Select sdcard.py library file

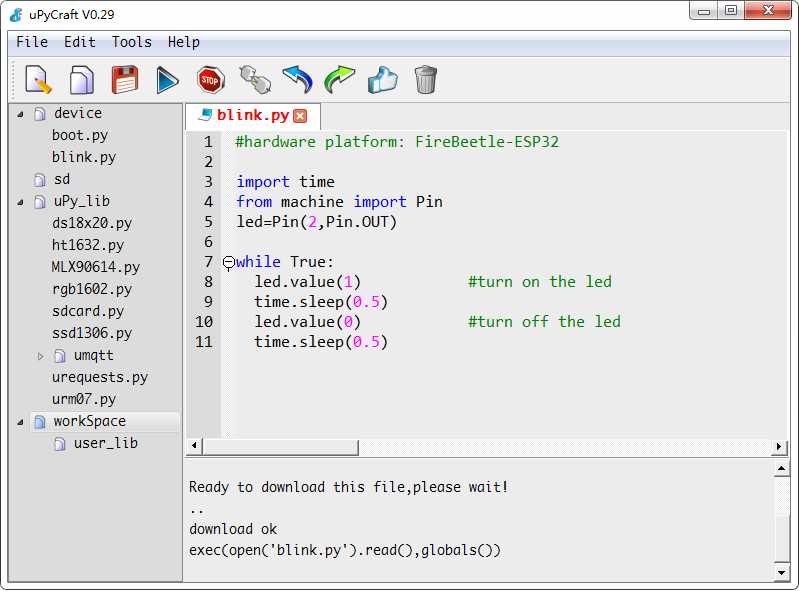point(88,311)
